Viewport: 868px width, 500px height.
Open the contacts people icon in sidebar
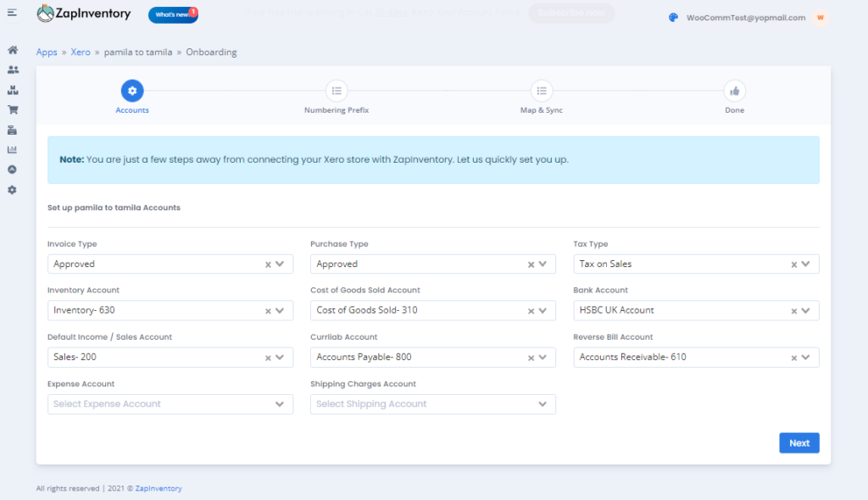pos(13,70)
